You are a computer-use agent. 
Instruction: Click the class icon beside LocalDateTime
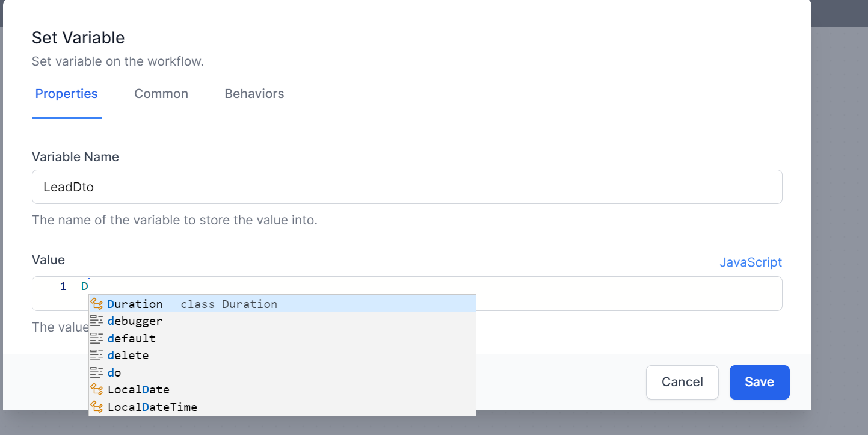tap(97, 407)
